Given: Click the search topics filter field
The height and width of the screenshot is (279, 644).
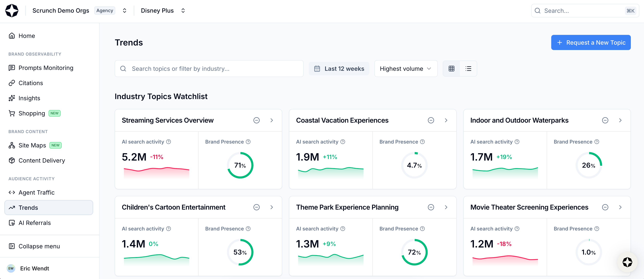Looking at the screenshot, I should click(x=209, y=69).
